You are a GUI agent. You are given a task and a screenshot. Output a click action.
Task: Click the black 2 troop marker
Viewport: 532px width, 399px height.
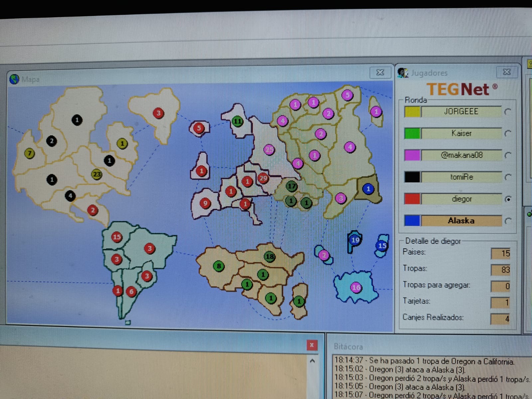click(52, 141)
